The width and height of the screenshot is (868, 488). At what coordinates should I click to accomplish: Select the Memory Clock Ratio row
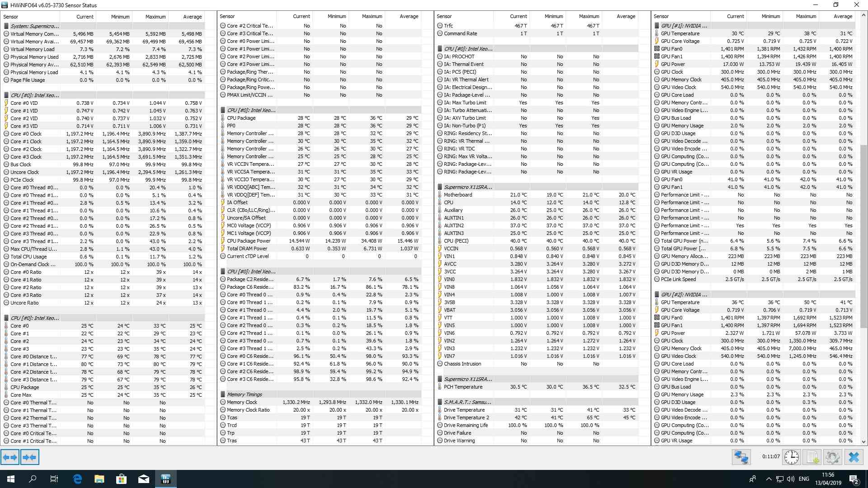click(x=320, y=410)
